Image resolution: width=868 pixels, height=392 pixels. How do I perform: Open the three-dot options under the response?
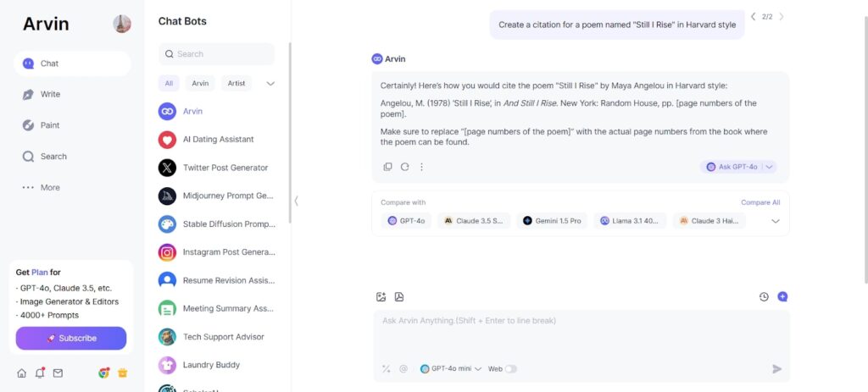pyautogui.click(x=421, y=167)
